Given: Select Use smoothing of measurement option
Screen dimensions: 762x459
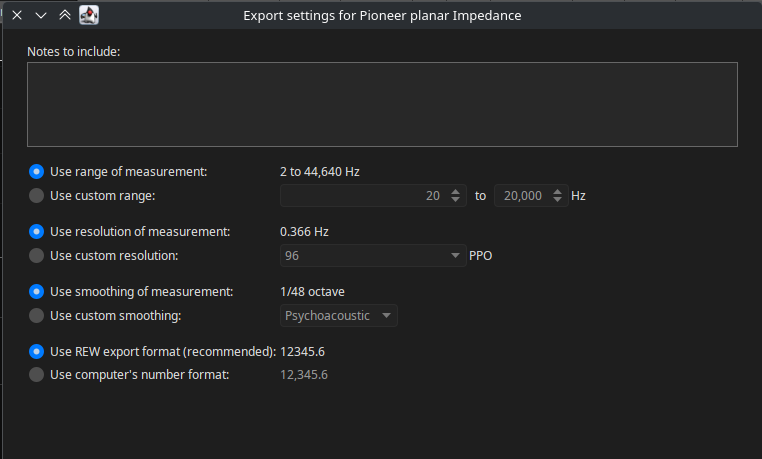Looking at the screenshot, I should coord(36,291).
